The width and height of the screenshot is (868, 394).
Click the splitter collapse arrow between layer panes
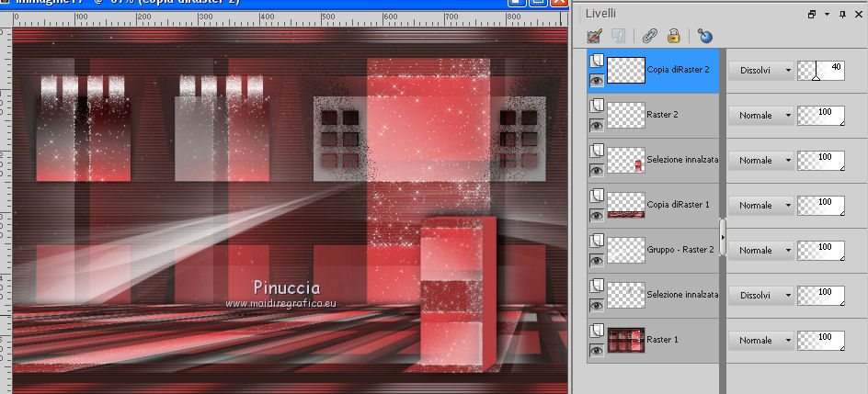point(723,237)
